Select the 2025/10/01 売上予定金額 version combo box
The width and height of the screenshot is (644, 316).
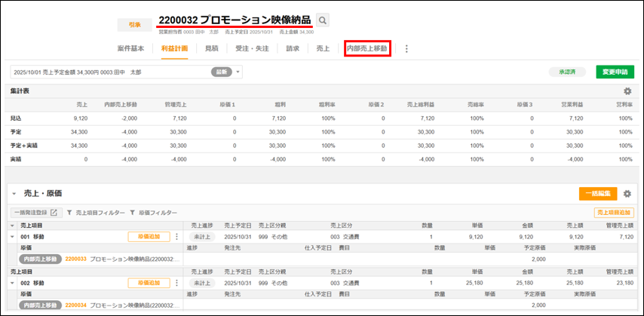pos(126,72)
